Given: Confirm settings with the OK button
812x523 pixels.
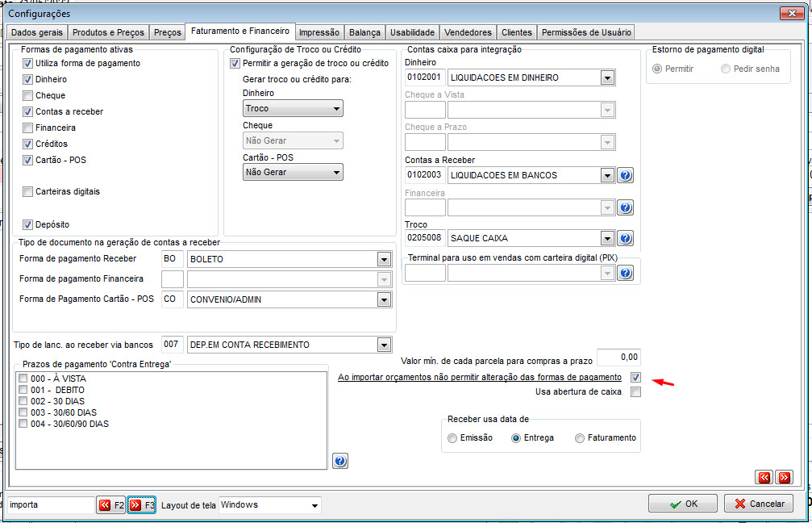Looking at the screenshot, I should pyautogui.click(x=682, y=504).
